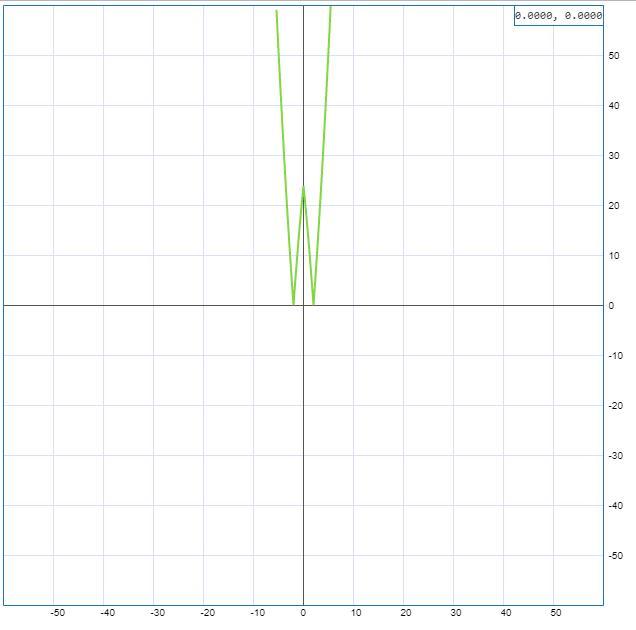
Task: Click the y-axis tick label -50 on right
Action: (x=615, y=556)
